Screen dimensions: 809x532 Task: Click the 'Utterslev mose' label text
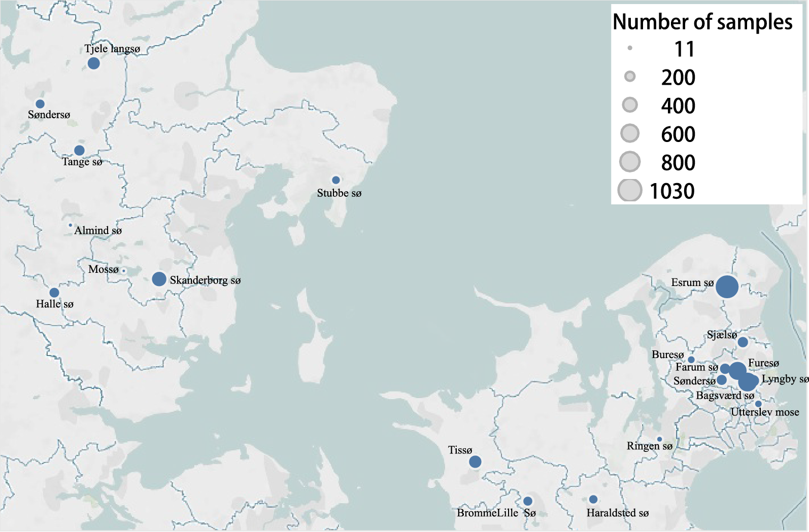tap(765, 412)
